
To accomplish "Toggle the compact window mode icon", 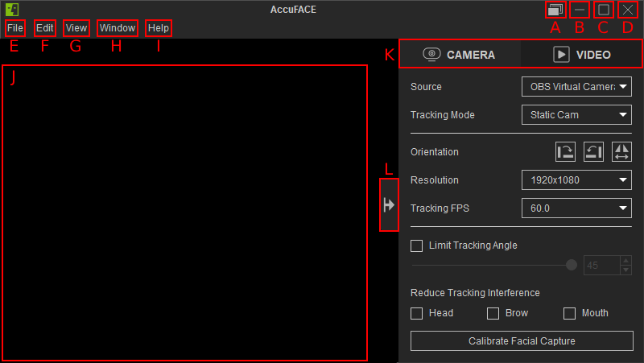I will click(555, 10).
